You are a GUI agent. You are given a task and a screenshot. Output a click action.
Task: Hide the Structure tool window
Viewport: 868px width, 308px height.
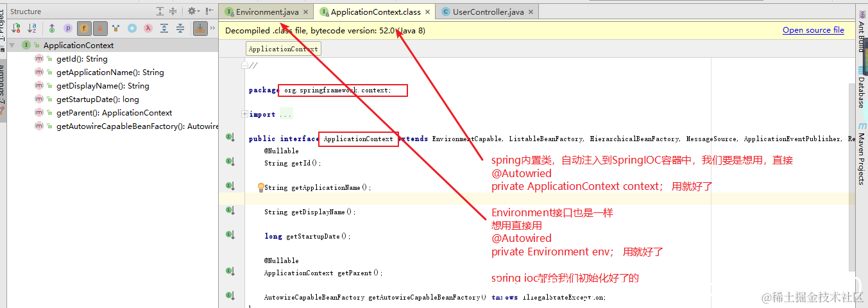(x=209, y=12)
